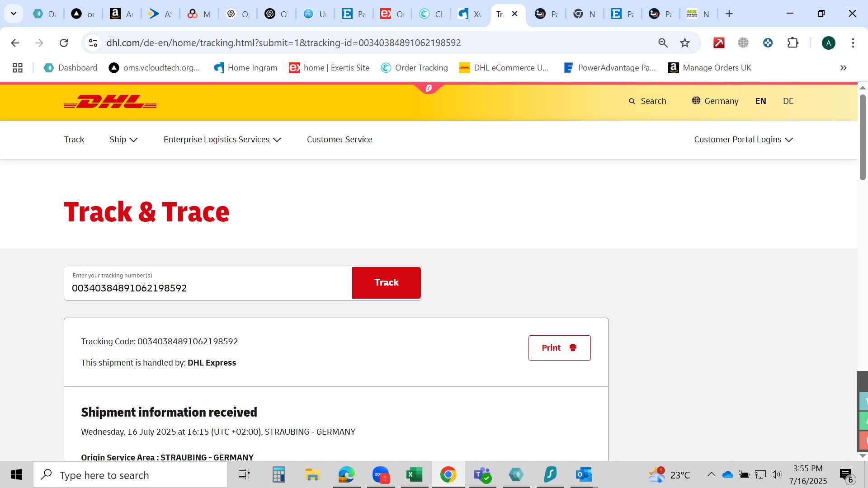Click the Windows taskbar search box
Image resolution: width=868 pixels, height=488 pixels.
(130, 475)
